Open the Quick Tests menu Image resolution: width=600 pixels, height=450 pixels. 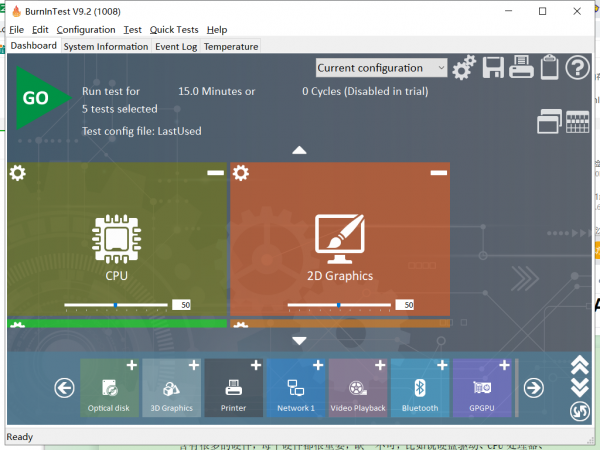174,30
